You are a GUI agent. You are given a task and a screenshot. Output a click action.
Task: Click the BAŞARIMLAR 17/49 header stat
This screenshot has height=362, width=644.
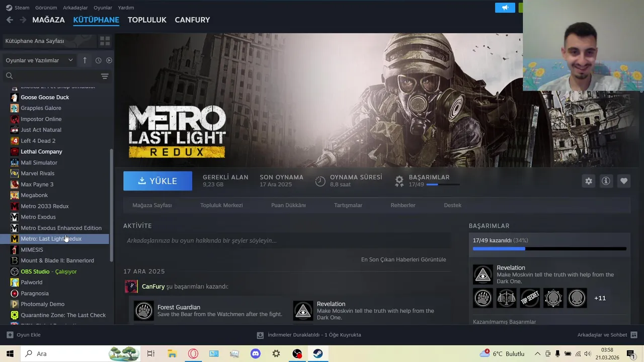[427, 181]
